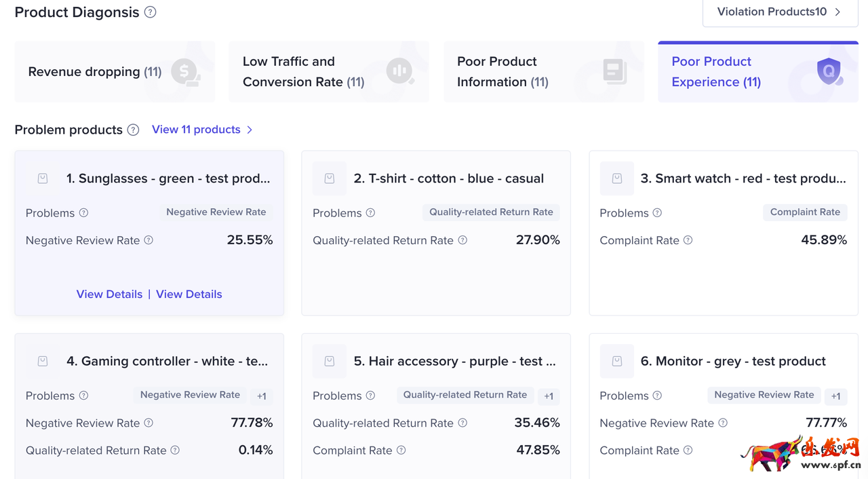The image size is (868, 479).
Task: Switch to the Revenue dropping tab
Action: [x=115, y=72]
